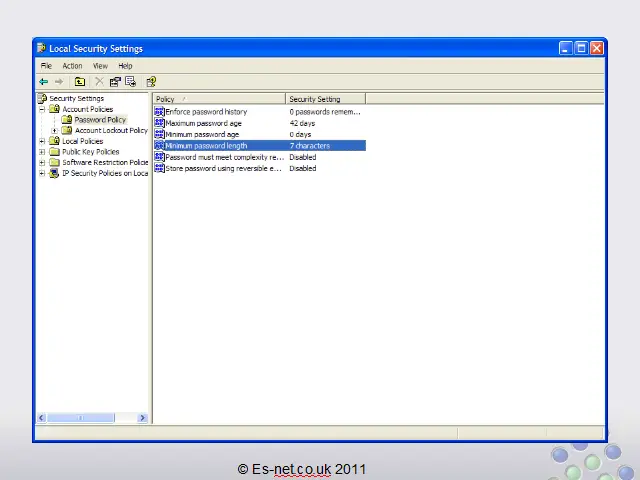
Task: Open the Action menu
Action: [72, 66]
